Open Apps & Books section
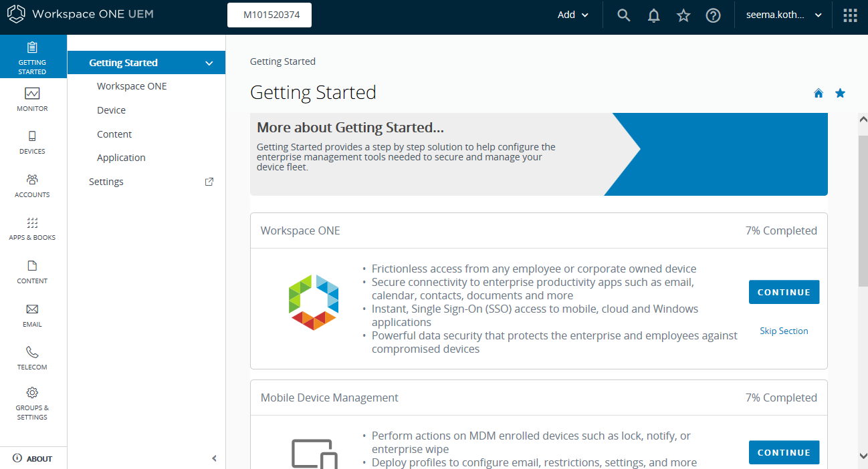 click(x=32, y=228)
